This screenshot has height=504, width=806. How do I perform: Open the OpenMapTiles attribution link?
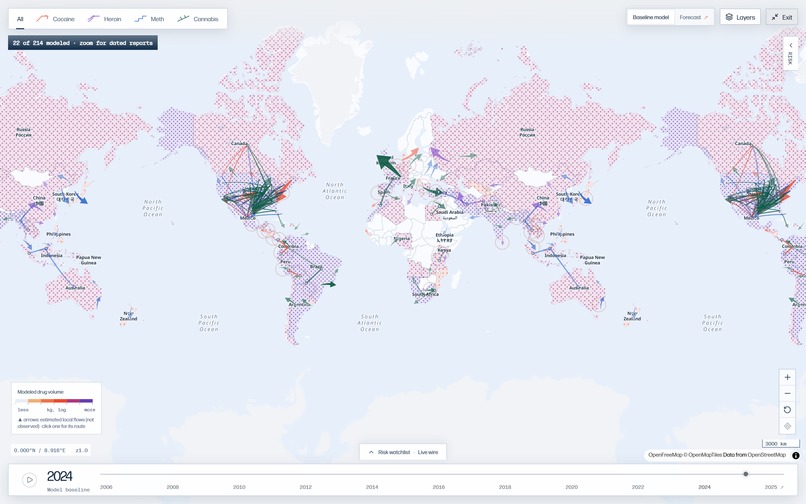tap(702, 455)
